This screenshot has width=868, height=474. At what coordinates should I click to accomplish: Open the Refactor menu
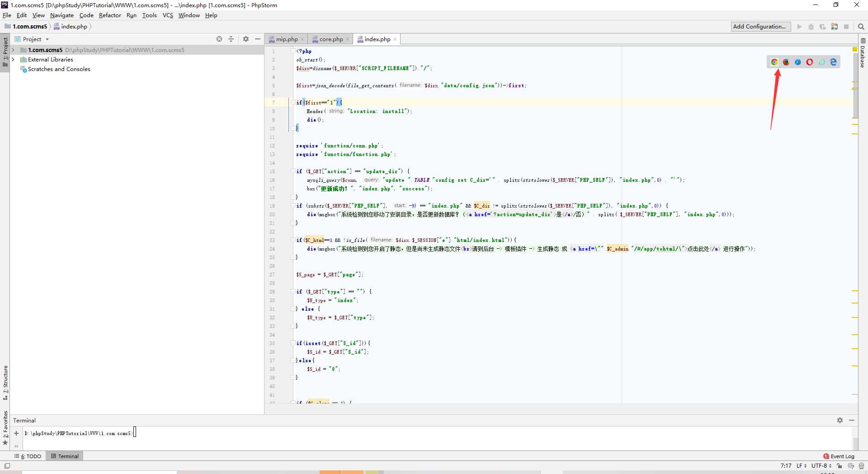110,15
